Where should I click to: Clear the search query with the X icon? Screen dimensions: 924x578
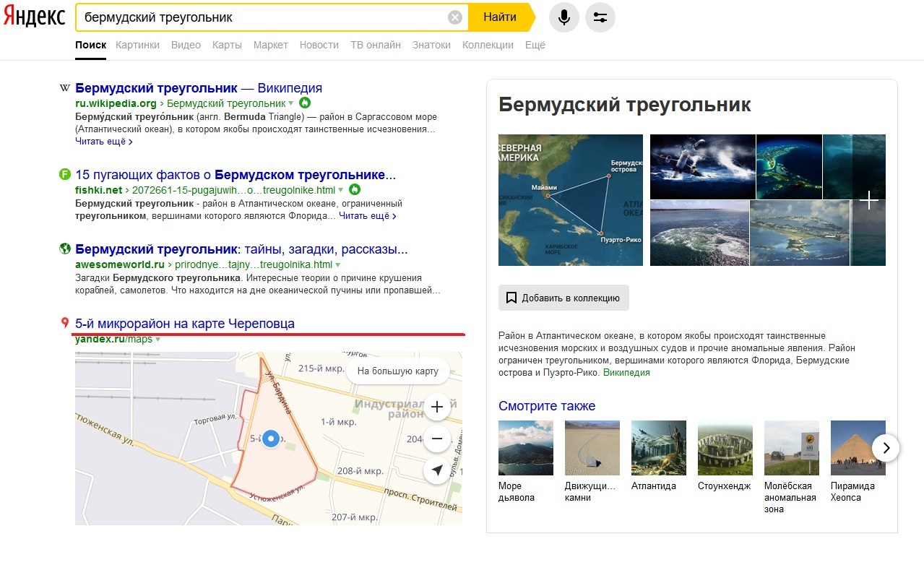click(x=455, y=17)
